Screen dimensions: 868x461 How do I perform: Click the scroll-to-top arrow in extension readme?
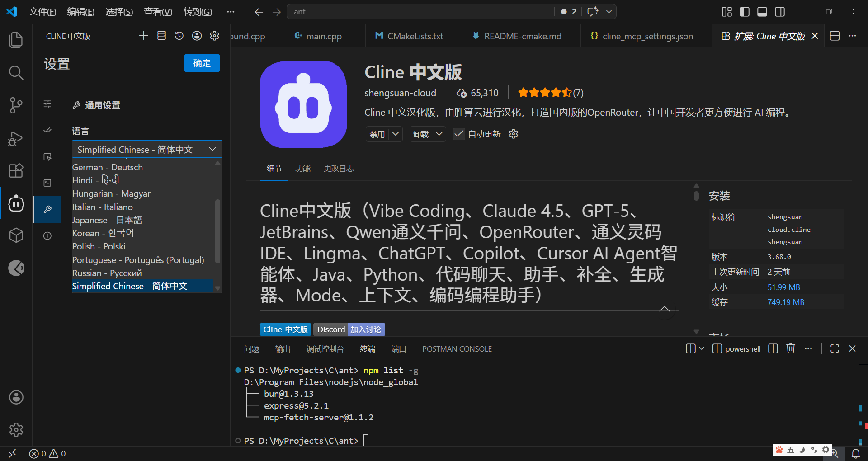[665, 309]
